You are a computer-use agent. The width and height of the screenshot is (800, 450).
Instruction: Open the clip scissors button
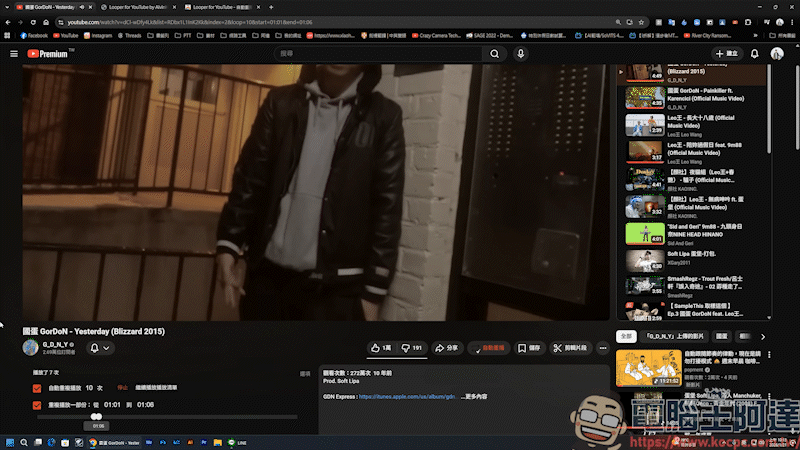pyautogui.click(x=570, y=348)
